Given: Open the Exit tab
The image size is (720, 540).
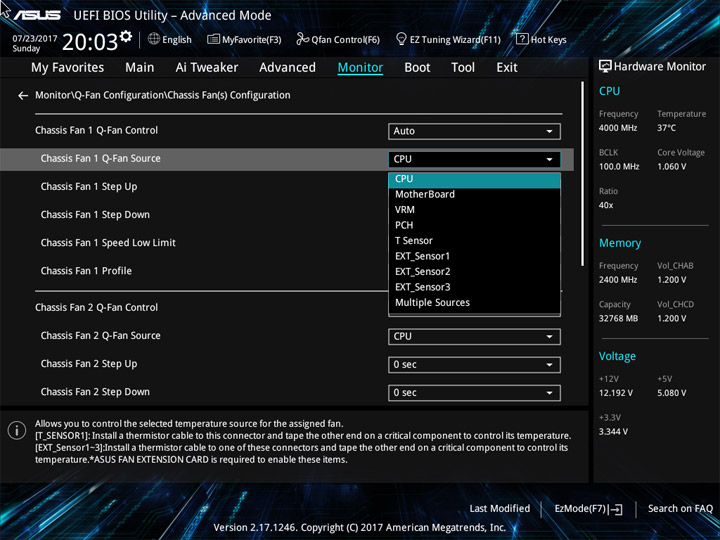Looking at the screenshot, I should 507,68.
